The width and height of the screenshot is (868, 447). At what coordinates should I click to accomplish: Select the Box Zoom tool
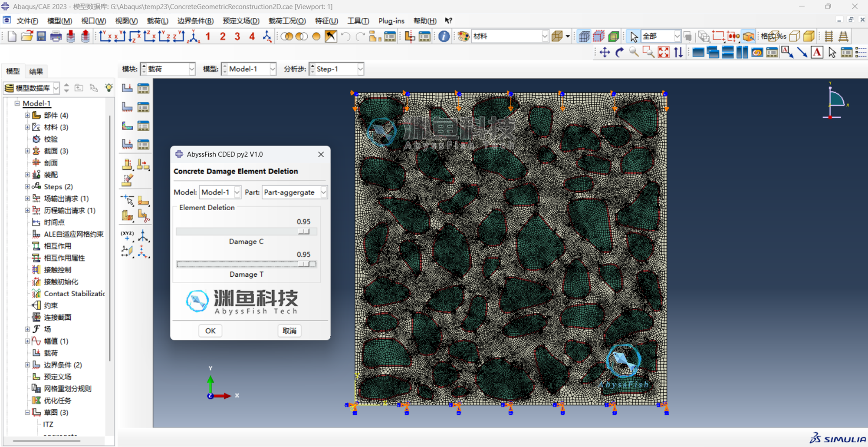pyautogui.click(x=649, y=53)
